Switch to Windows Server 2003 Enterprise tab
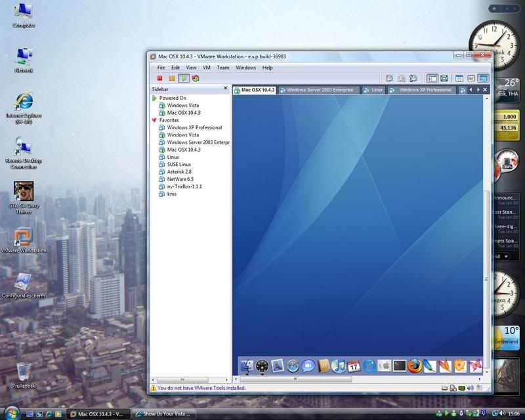 click(319, 90)
